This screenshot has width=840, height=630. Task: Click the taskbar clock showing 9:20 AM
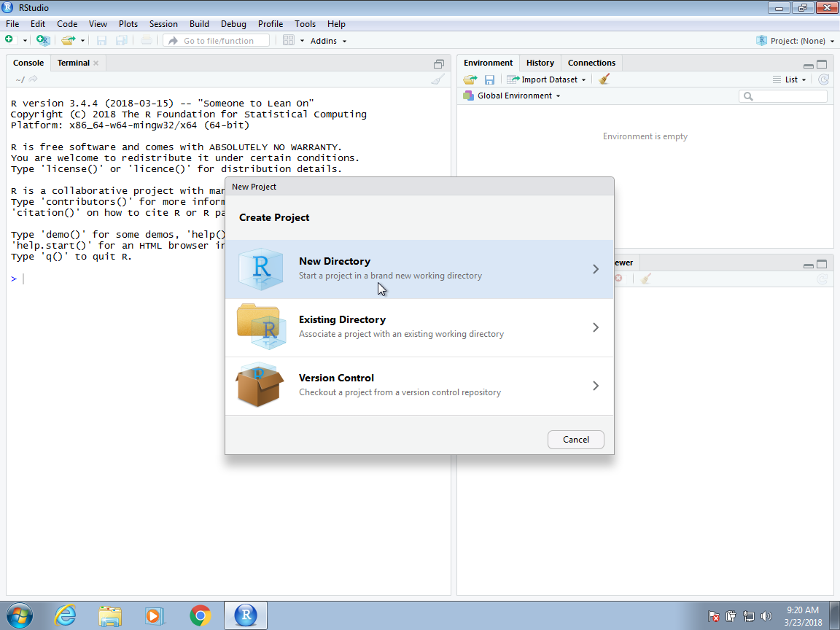click(803, 616)
